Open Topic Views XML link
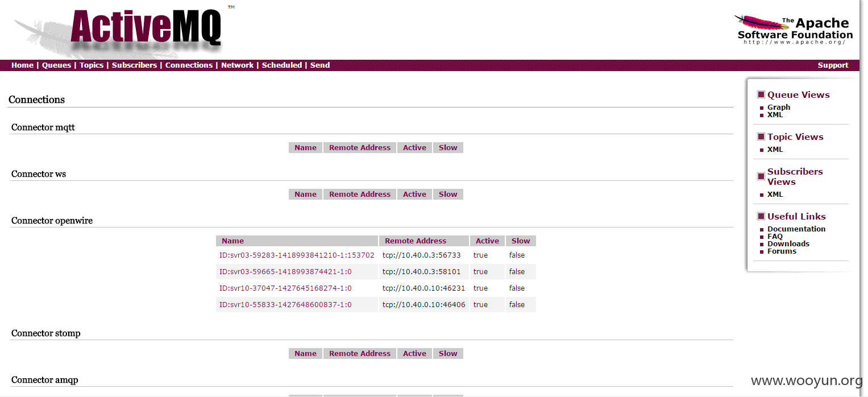The image size is (868, 397). tap(775, 149)
